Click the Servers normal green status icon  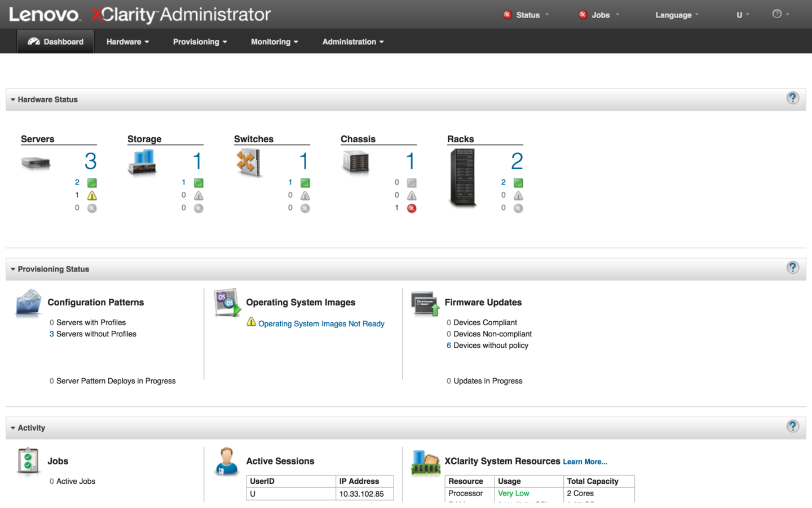click(x=92, y=183)
